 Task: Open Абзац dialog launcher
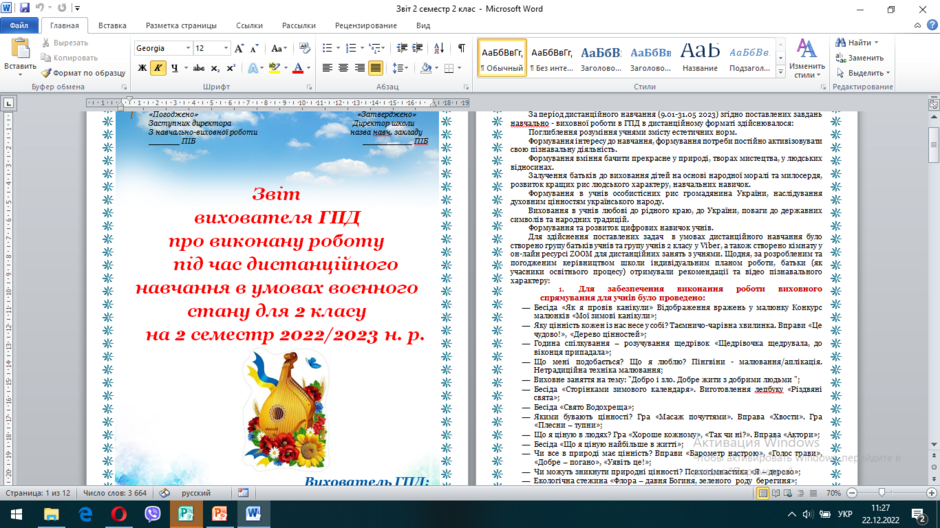click(x=466, y=88)
